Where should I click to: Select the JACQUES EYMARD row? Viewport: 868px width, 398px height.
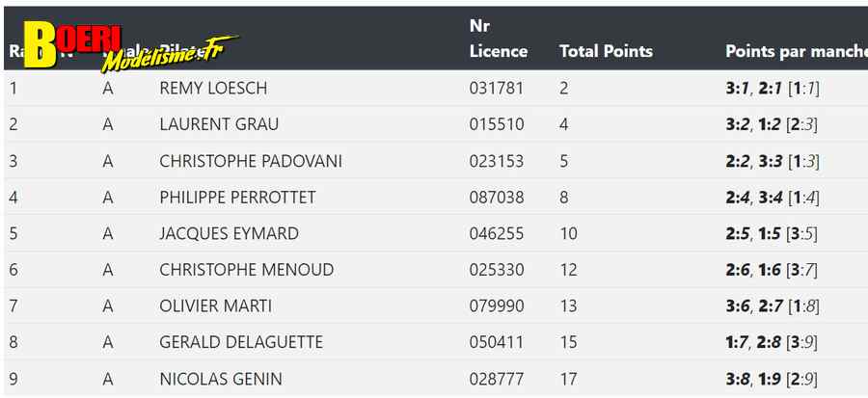pos(436,233)
